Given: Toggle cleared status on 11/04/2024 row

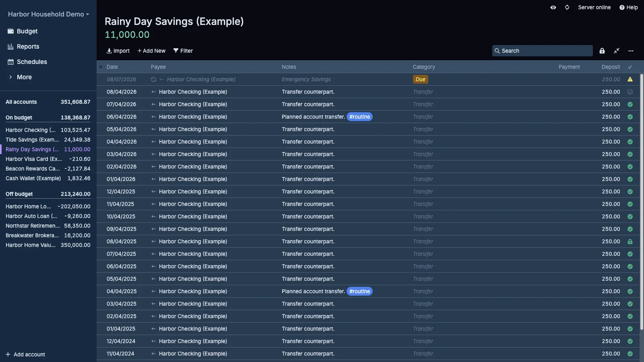Looking at the screenshot, I should (x=630, y=354).
